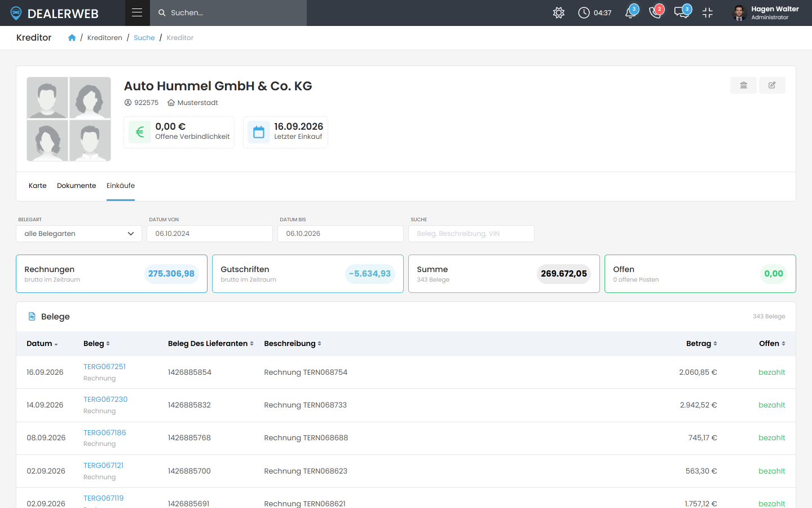The image size is (812, 508).
Task: Sort table by Datum column
Action: (42, 344)
